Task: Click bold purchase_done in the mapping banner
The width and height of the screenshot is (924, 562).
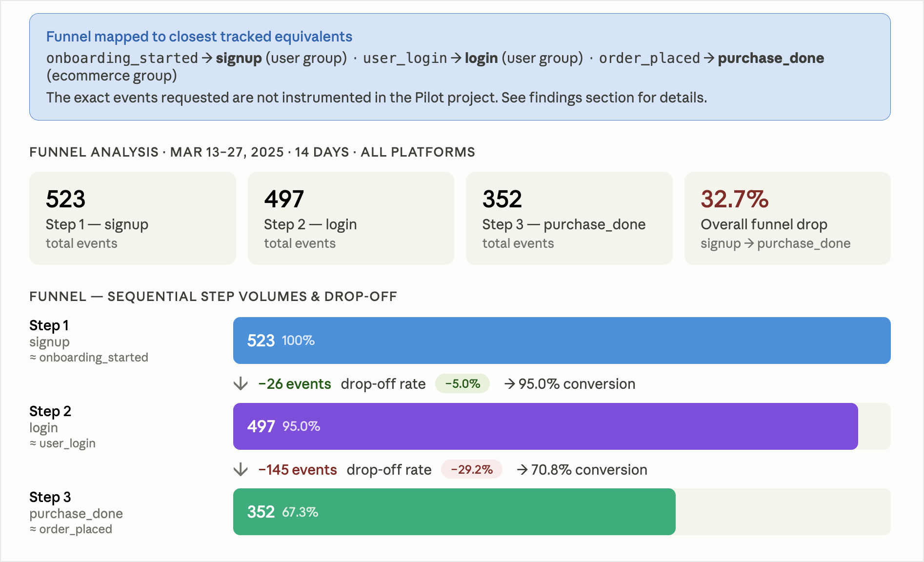Action: [x=771, y=58]
